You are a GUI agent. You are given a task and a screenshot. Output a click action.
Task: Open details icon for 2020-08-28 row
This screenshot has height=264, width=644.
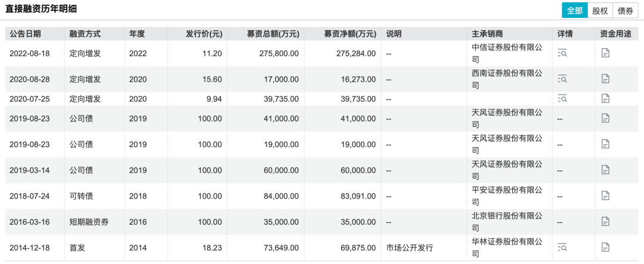[x=562, y=79]
